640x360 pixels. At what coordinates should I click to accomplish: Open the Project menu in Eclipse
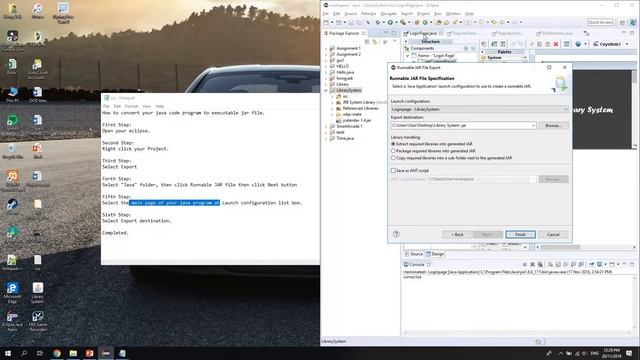point(423,14)
